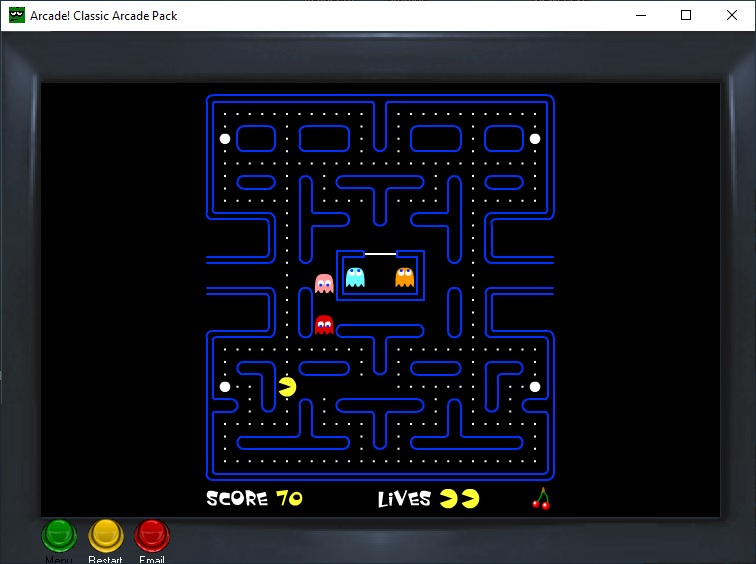Close the Arcade window
The image size is (756, 564).
point(732,15)
